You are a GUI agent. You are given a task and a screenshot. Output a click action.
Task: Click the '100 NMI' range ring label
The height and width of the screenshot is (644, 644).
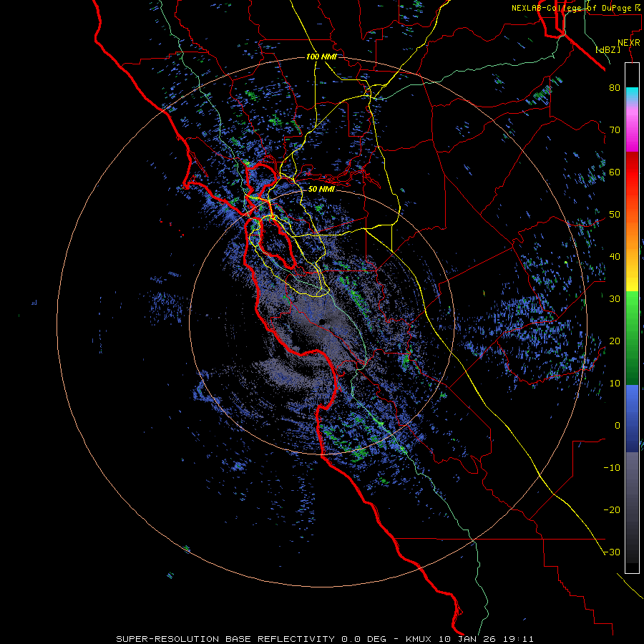pyautogui.click(x=321, y=57)
